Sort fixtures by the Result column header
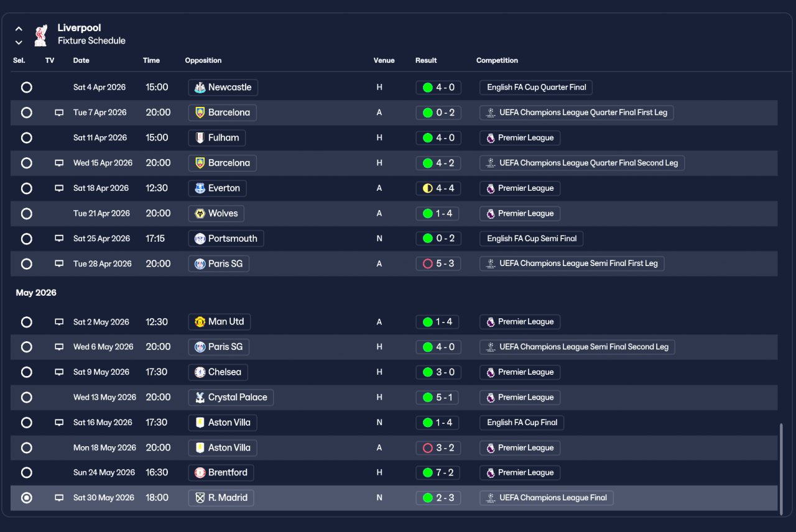Image resolution: width=796 pixels, height=532 pixels. click(x=426, y=60)
